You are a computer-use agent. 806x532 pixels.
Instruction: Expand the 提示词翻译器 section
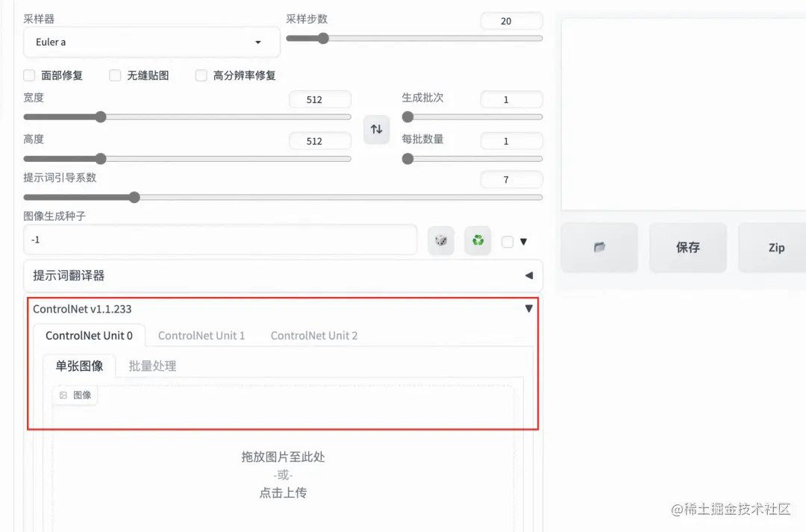tap(529, 275)
